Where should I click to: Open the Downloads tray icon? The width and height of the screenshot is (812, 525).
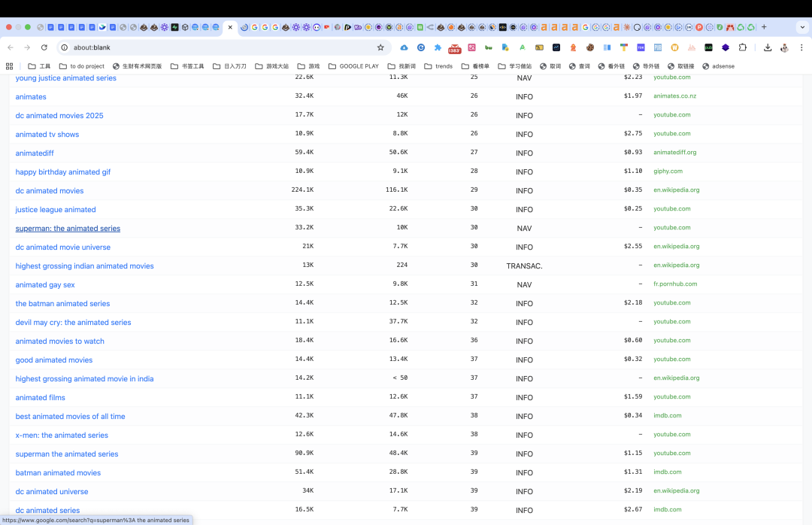tap(768, 47)
